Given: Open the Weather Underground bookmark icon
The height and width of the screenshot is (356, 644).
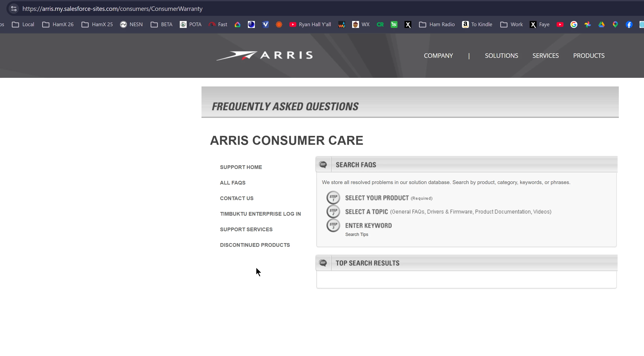Looking at the screenshot, I should (x=342, y=24).
